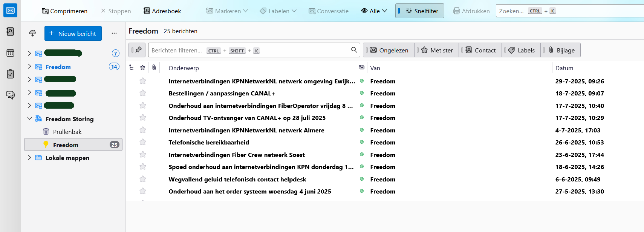Click the Nieuw bericht button
The width and height of the screenshot is (644, 232).
click(x=73, y=34)
